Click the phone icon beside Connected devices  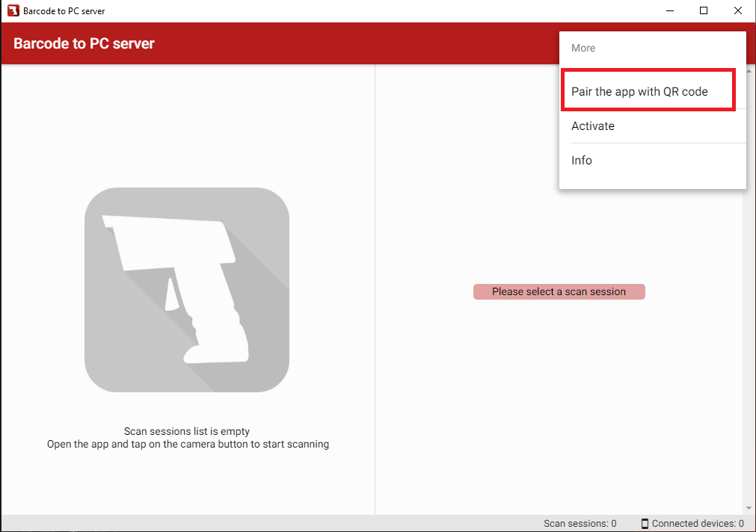click(x=645, y=523)
